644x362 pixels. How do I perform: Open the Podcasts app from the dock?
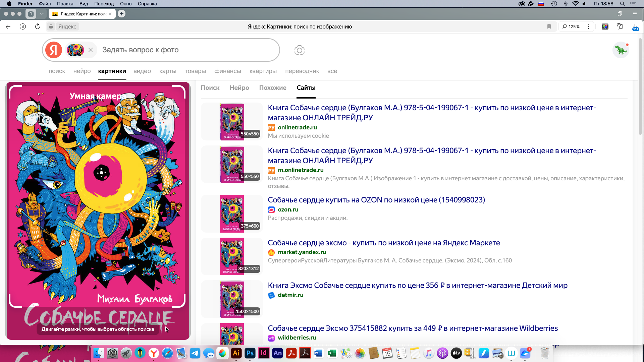point(442,353)
